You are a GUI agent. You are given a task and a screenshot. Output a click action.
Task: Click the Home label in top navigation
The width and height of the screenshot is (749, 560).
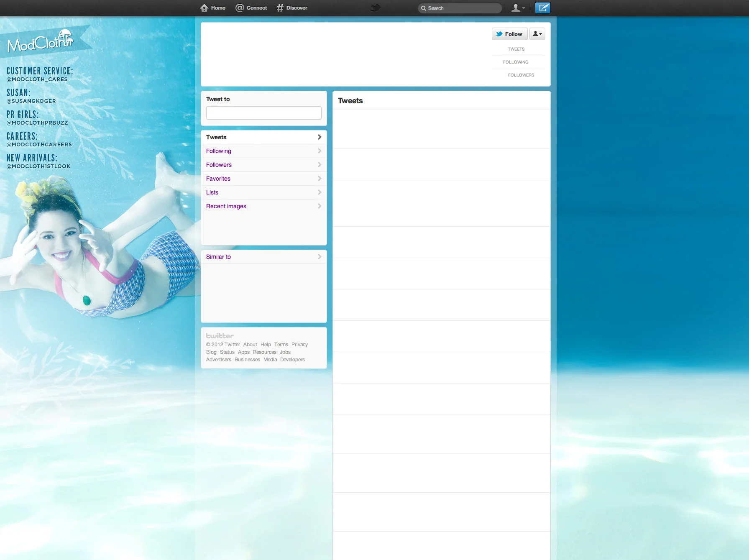pyautogui.click(x=218, y=8)
